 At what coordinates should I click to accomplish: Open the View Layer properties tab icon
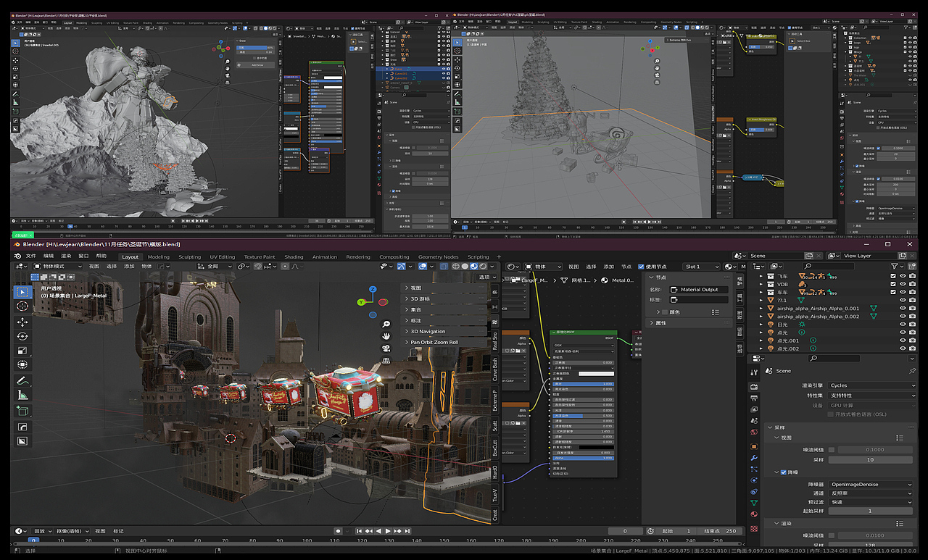pyautogui.click(x=755, y=411)
